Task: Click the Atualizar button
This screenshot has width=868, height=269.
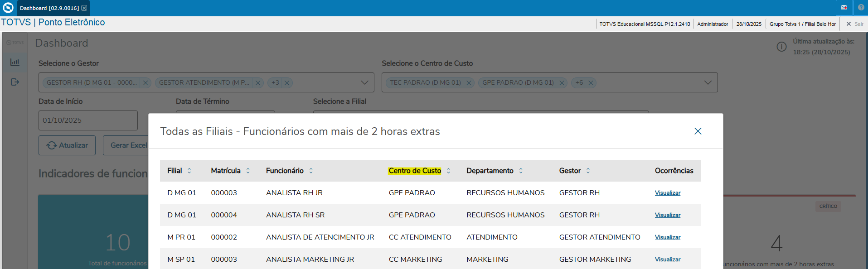Action: coord(67,145)
